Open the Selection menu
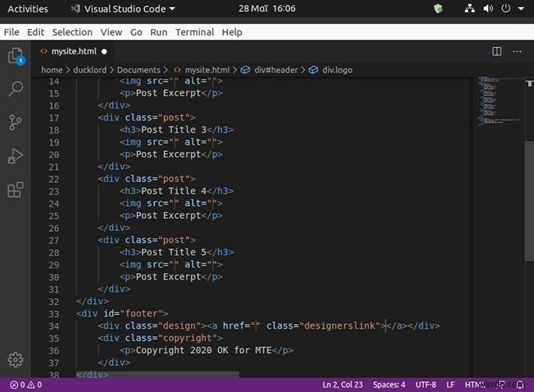The width and height of the screenshot is (534, 392). point(72,32)
